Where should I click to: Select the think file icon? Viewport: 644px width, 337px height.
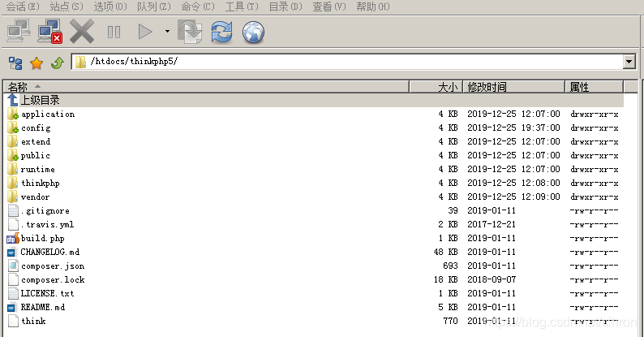[13, 321]
